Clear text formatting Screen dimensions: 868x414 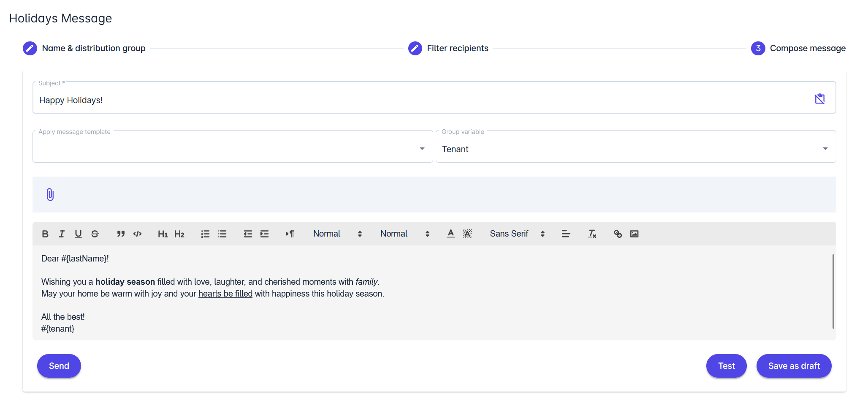coord(592,234)
